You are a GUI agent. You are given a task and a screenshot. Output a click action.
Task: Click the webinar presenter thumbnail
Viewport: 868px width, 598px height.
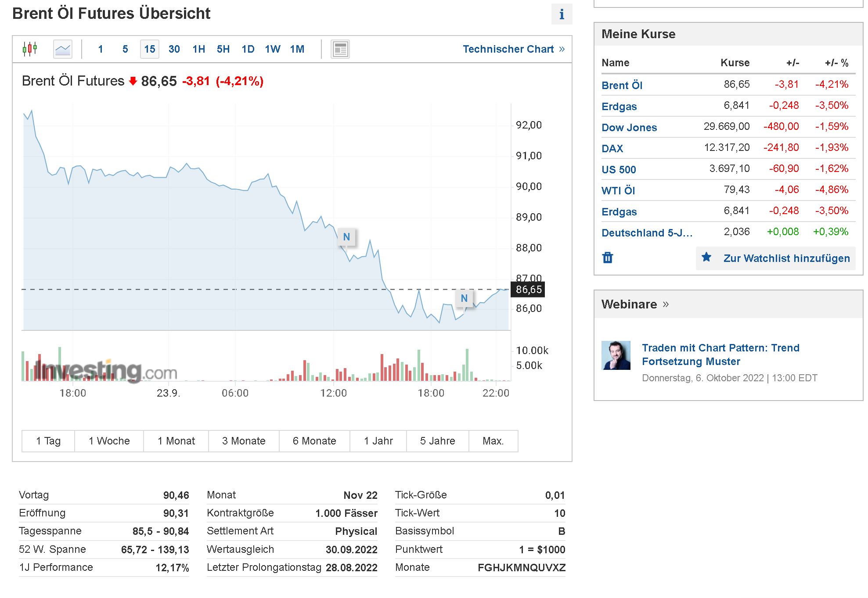(616, 355)
